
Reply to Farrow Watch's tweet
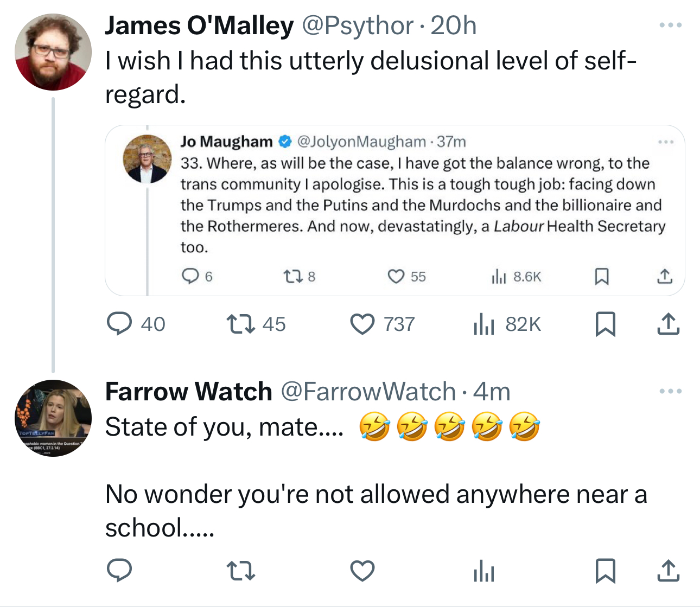119,571
